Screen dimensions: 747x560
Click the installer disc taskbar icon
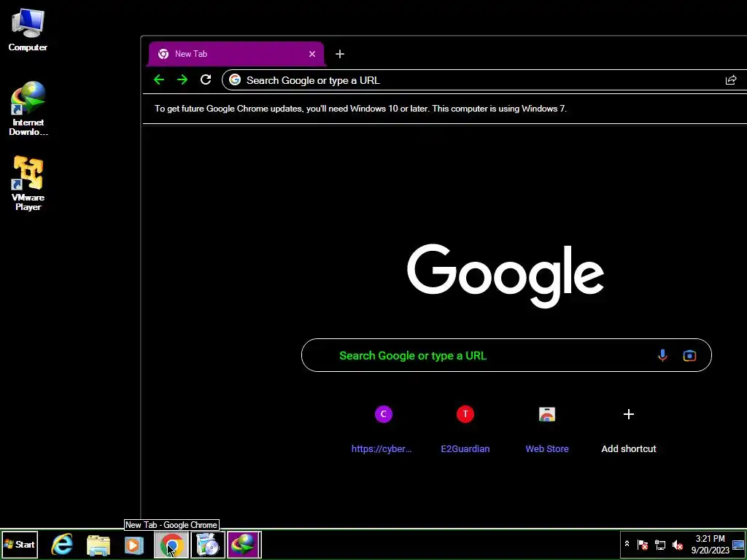(x=208, y=545)
